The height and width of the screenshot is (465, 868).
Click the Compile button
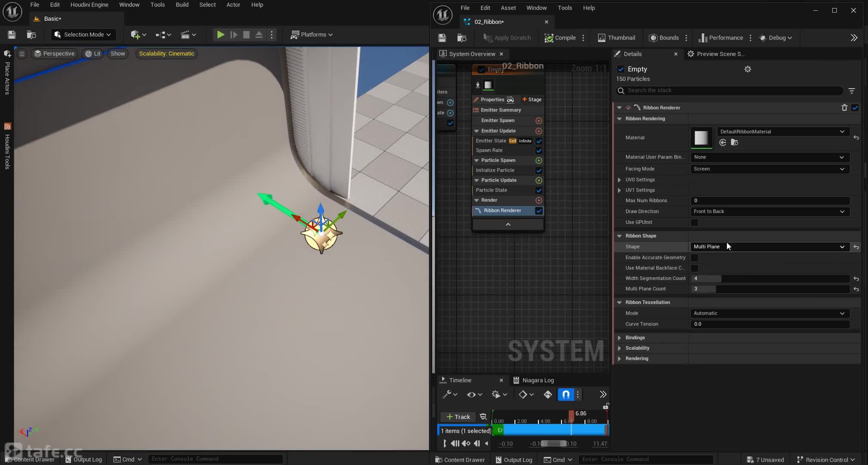point(560,38)
